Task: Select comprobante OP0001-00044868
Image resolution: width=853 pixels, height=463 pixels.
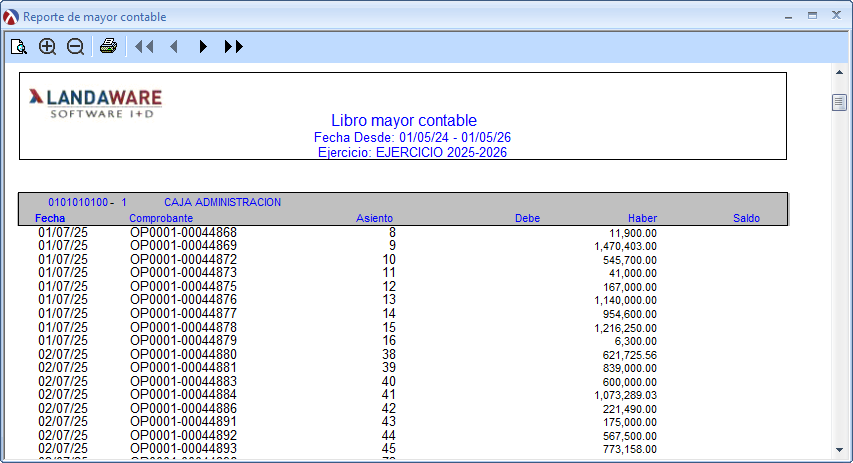Action: tap(183, 232)
